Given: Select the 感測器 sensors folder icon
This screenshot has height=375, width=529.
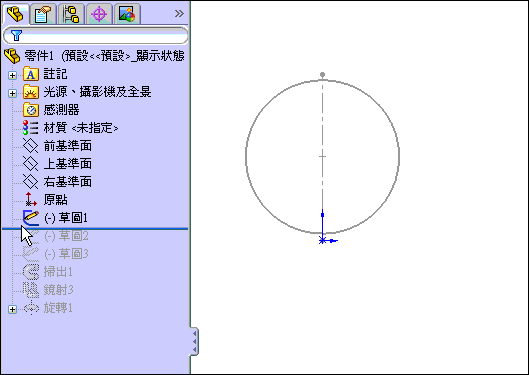Looking at the screenshot, I should point(31,110).
